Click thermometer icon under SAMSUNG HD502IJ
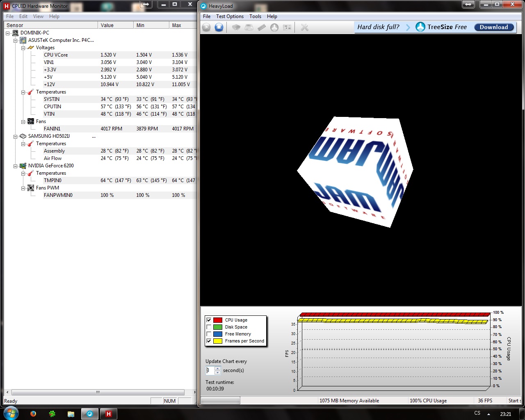 31,144
